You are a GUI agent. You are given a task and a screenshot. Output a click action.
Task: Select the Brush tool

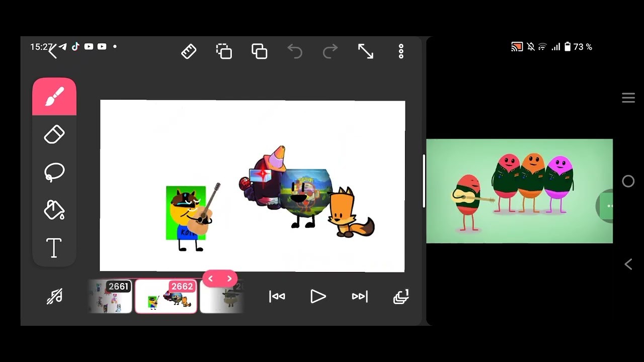tap(54, 97)
